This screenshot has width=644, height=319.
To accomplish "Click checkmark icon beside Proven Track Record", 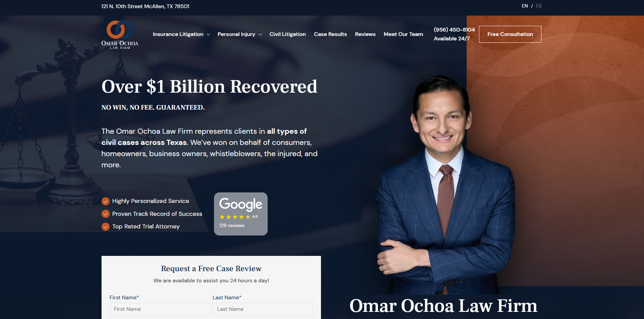I will coord(106,214).
